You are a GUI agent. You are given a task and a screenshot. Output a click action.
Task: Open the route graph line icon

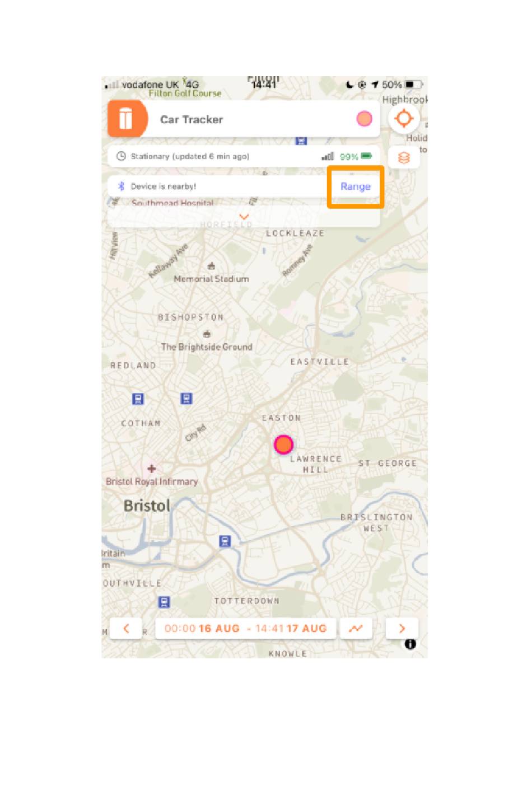tap(356, 628)
